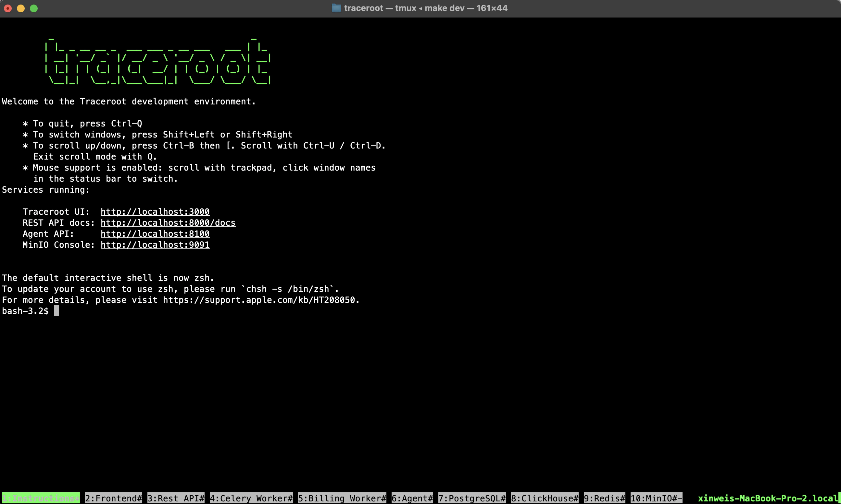
Task: Visit the Apple support HT208050 URL
Action: [260, 300]
